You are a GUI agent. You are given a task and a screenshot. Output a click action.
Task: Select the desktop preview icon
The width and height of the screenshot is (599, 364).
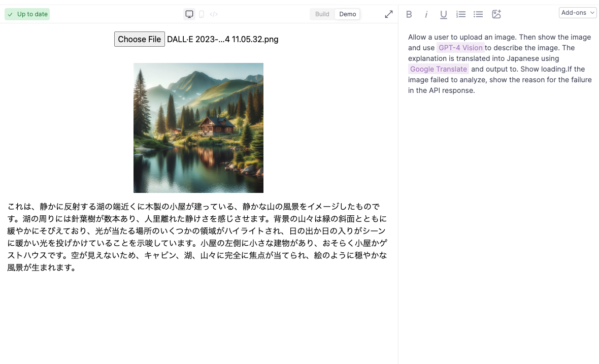pos(189,14)
